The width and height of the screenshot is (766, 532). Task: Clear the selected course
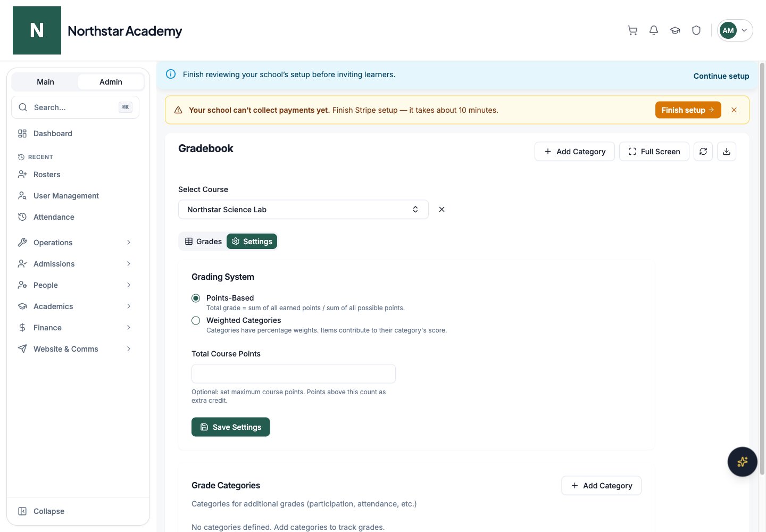[x=442, y=210]
